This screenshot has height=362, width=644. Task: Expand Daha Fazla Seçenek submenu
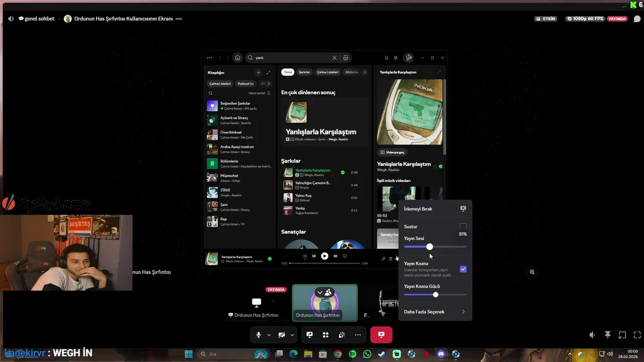[435, 312]
